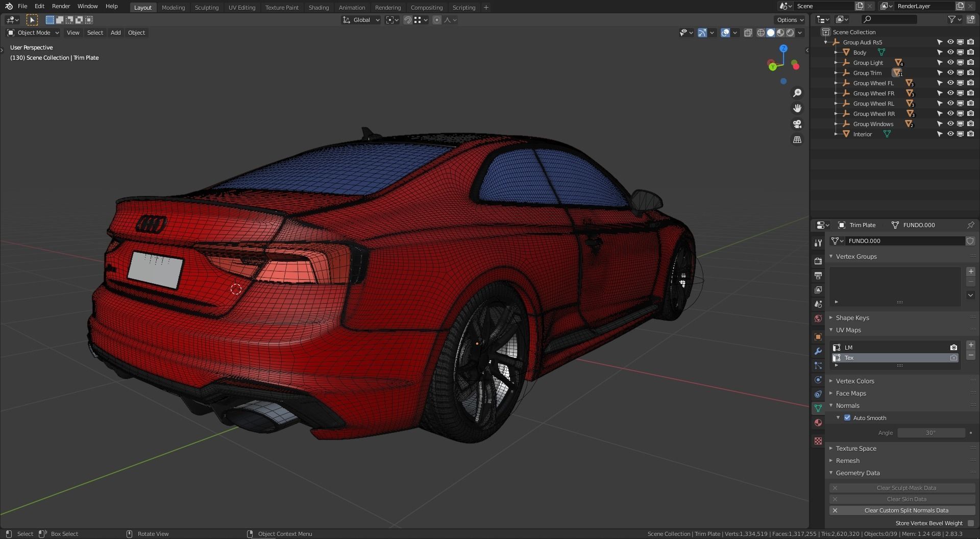980x539 pixels.
Task: Open Object properties tab
Action: (818, 337)
